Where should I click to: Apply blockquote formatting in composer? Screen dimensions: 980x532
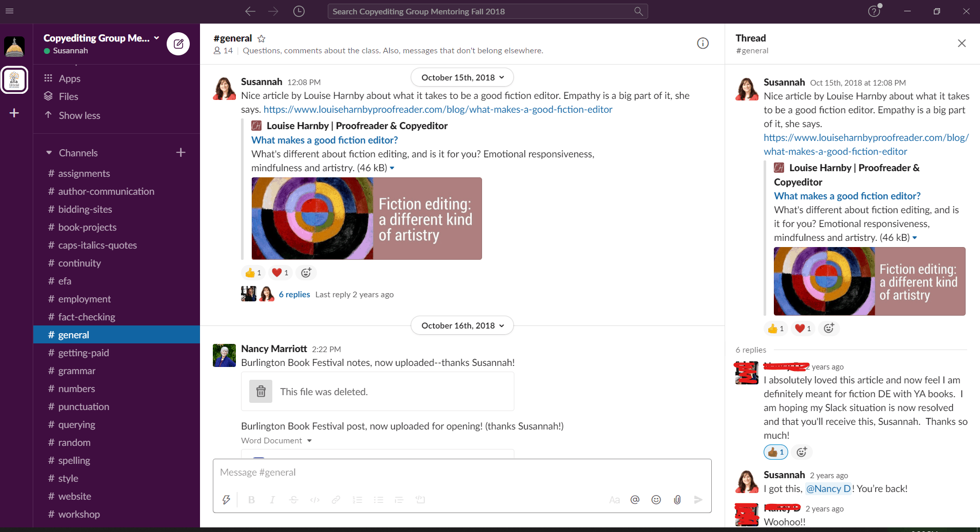tap(399, 500)
